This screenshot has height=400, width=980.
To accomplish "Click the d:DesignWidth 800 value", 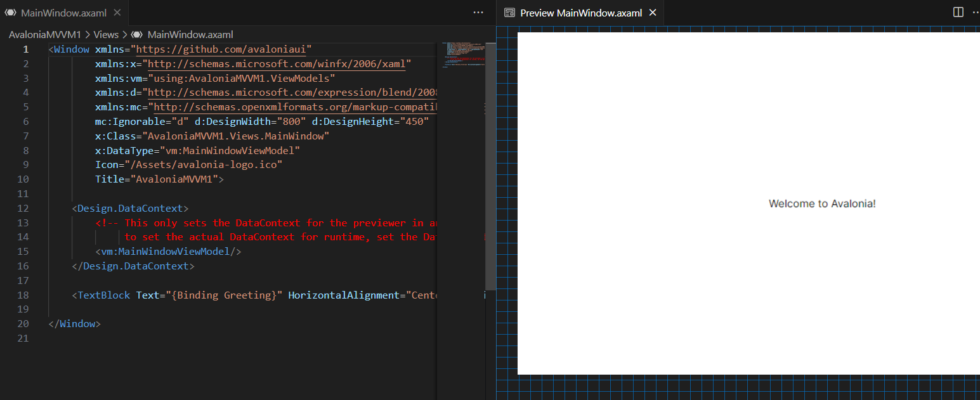I will (292, 122).
